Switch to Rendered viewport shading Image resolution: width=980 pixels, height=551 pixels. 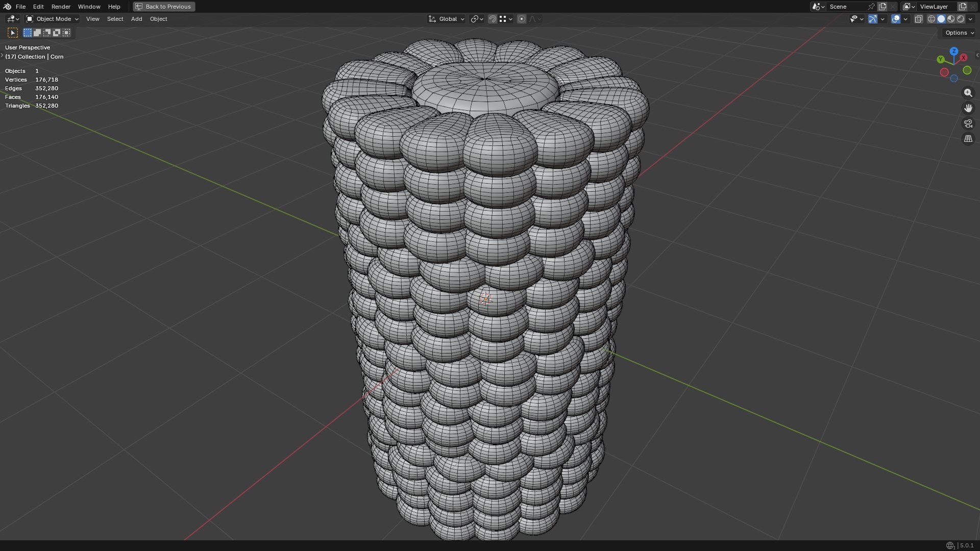(x=961, y=19)
